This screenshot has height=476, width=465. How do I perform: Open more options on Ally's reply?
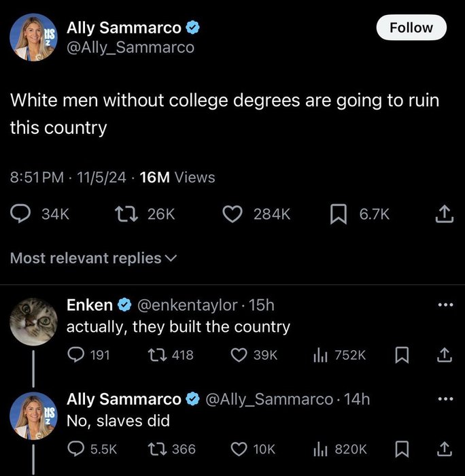445,399
